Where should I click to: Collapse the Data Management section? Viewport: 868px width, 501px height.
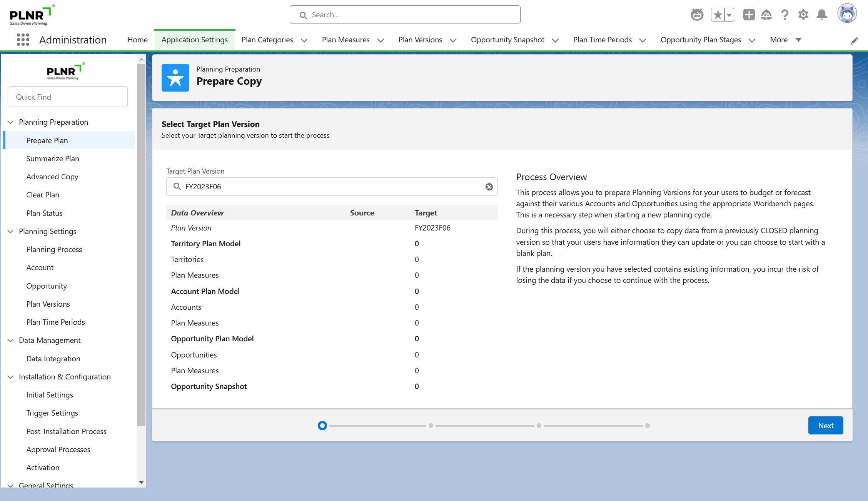click(x=11, y=340)
